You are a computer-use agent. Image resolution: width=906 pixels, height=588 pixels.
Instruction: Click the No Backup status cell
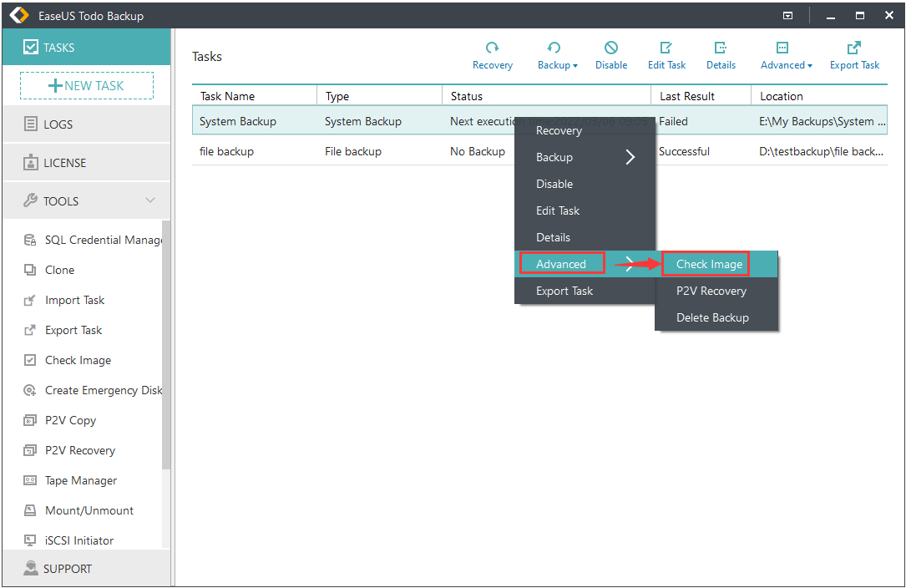[x=478, y=151]
